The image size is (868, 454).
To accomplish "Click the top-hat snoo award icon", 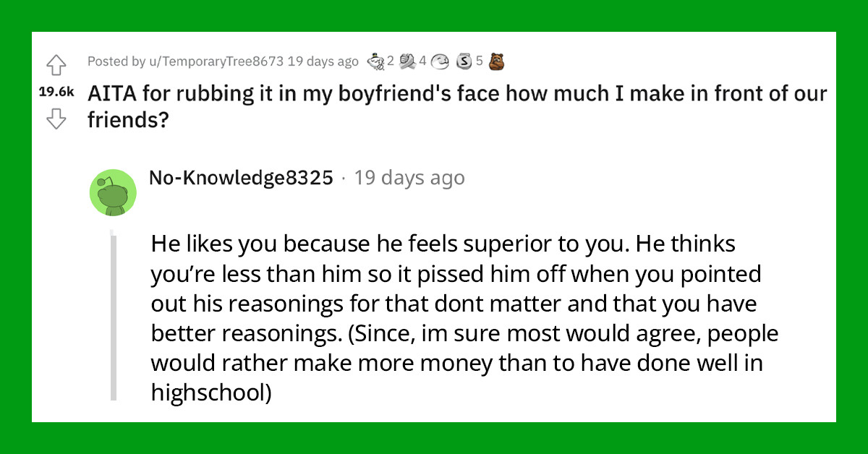I will click(375, 61).
